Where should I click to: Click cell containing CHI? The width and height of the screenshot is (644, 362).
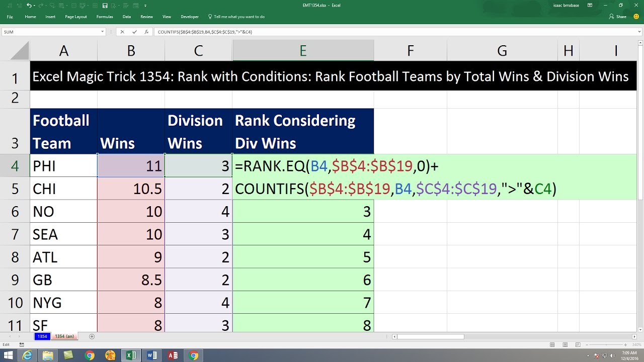point(63,189)
